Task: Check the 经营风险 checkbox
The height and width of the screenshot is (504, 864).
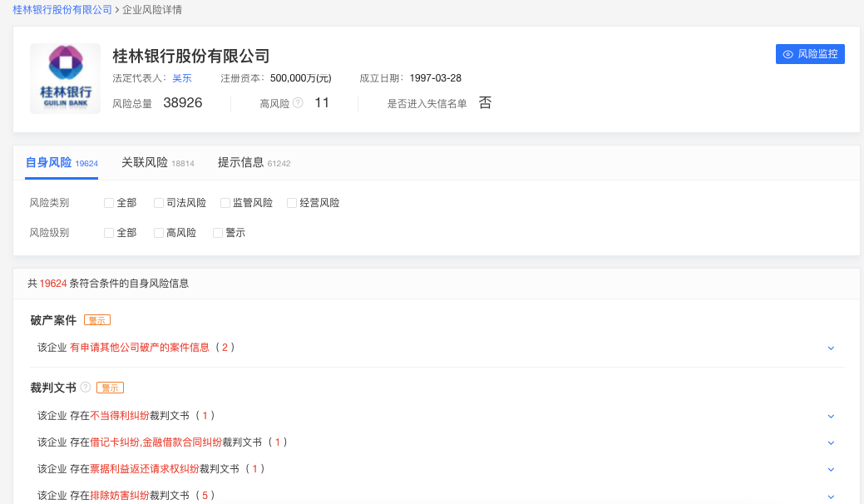Action: coord(292,203)
